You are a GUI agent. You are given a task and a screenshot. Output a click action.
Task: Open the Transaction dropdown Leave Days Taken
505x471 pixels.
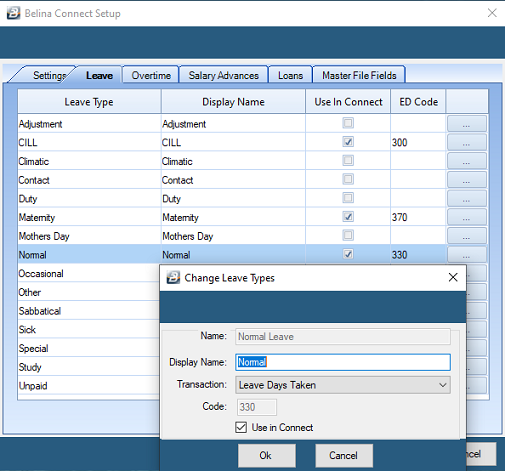tap(343, 385)
